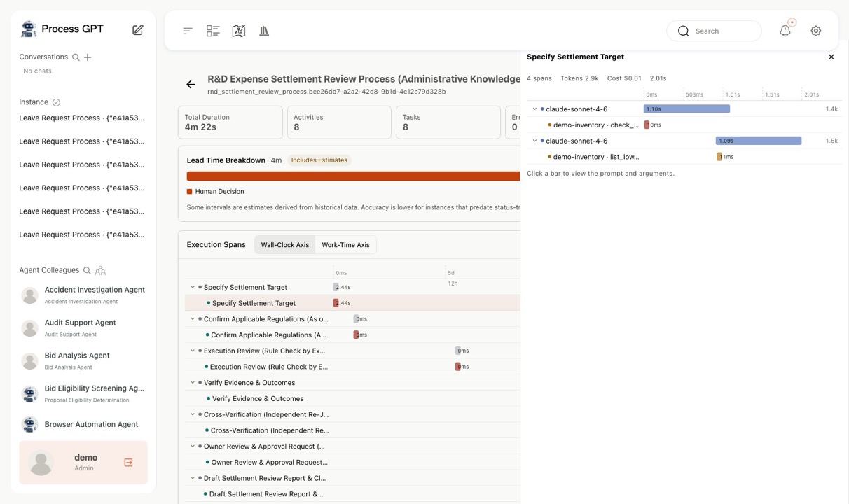Click the Human Decision legend swatch
849x504 pixels.
[190, 191]
